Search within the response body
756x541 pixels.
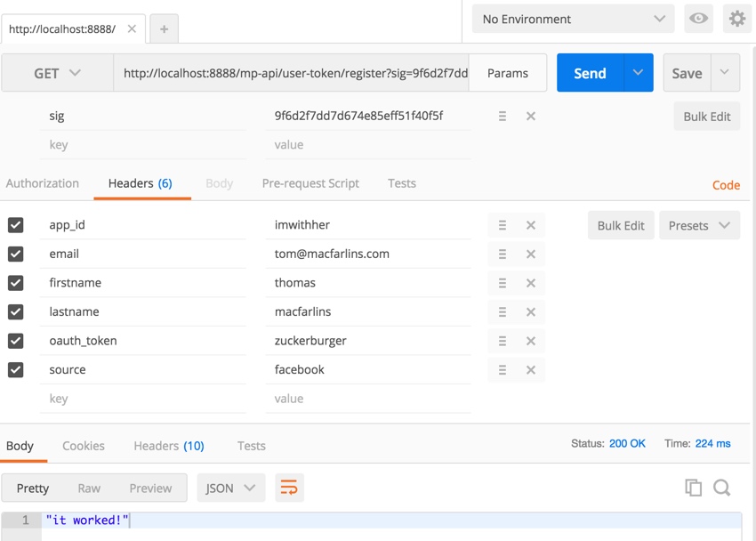(x=721, y=487)
